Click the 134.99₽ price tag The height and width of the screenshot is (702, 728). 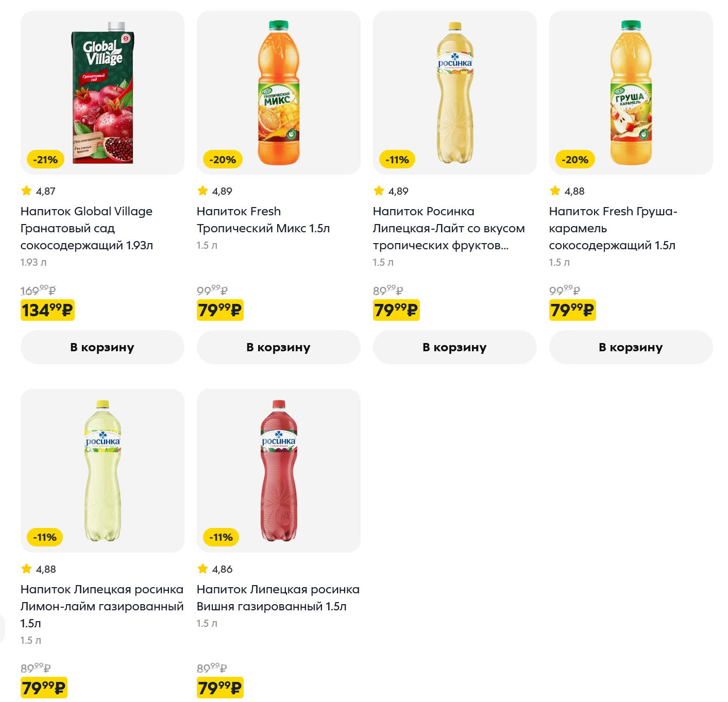(47, 310)
